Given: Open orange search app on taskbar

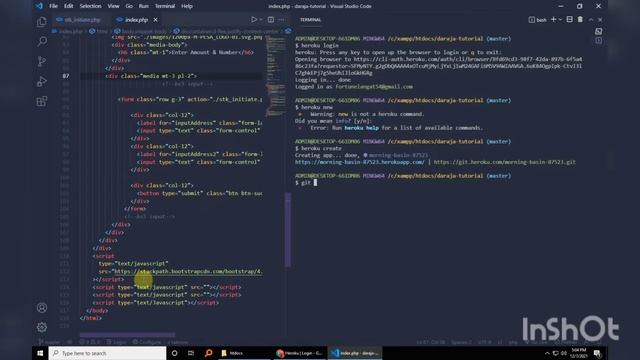Looking at the screenshot, I should click(209, 353).
